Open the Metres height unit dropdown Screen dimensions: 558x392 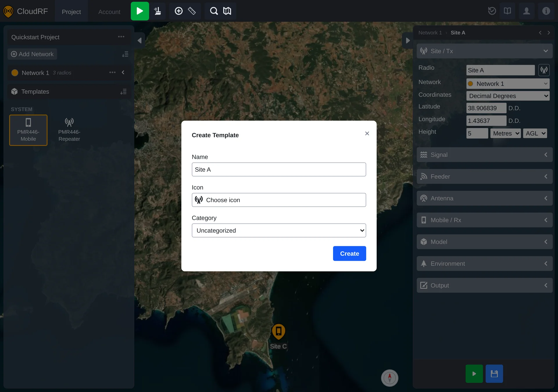coord(505,133)
